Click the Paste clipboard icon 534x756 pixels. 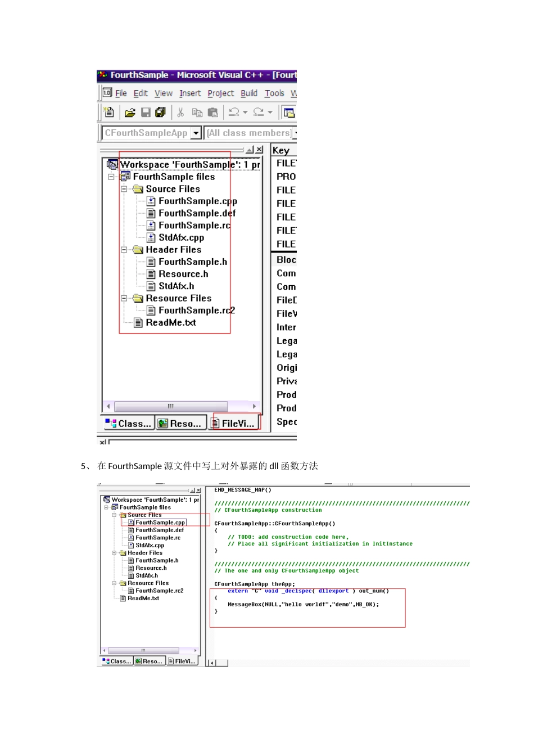click(x=212, y=112)
